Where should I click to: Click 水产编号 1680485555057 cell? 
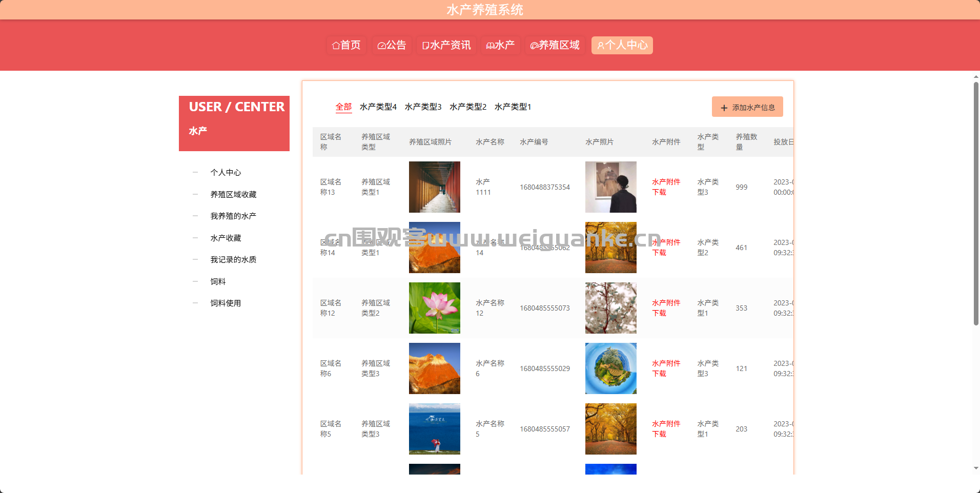point(545,429)
